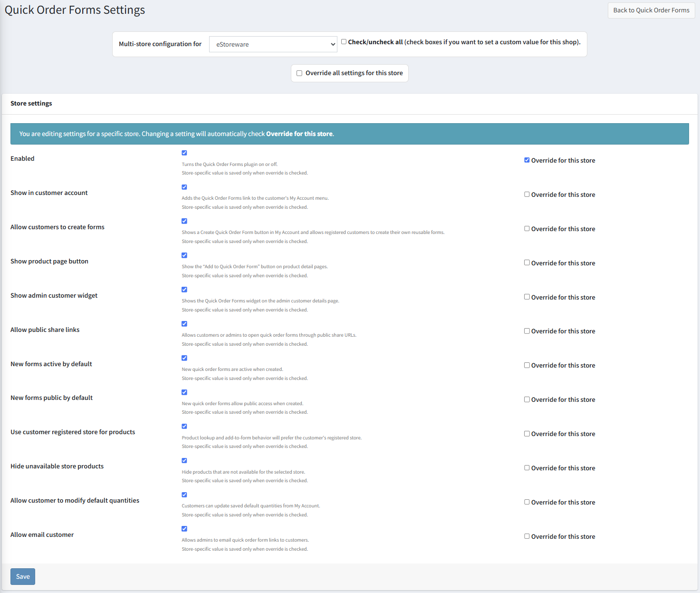Toggle Use customer registered store for products checkbox
The width and height of the screenshot is (700, 593).
(184, 427)
